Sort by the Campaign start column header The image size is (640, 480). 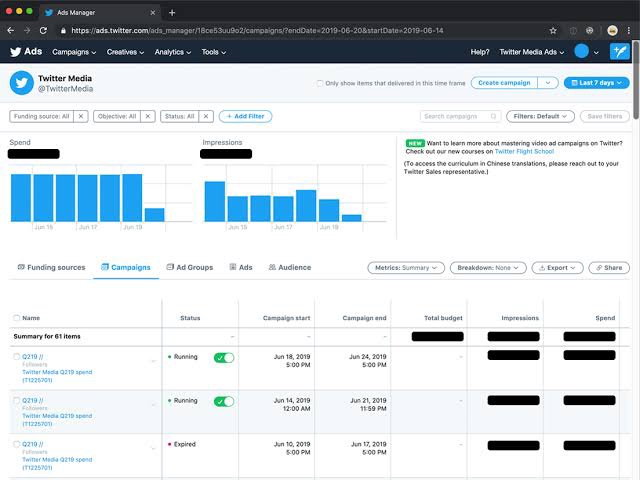[x=287, y=318]
